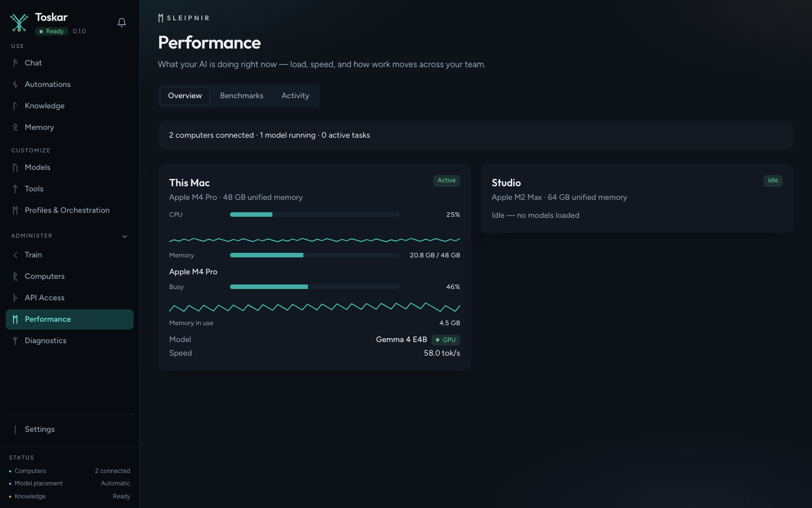Open the Chat page
Screen dimensions: 812x508
point(69,63)
